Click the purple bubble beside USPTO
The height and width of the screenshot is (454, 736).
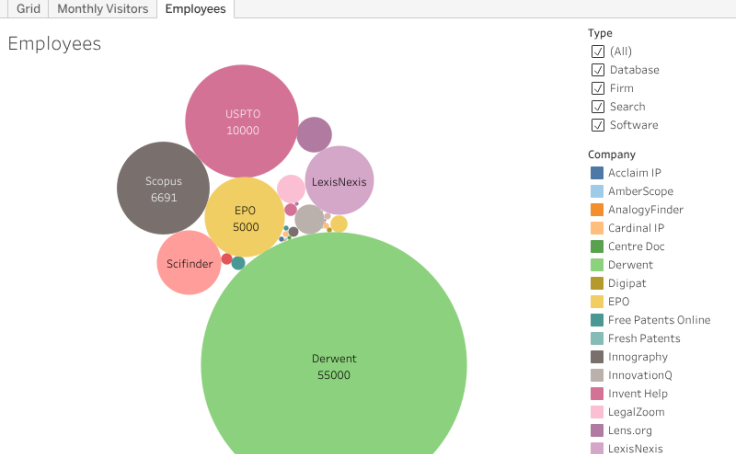(314, 135)
